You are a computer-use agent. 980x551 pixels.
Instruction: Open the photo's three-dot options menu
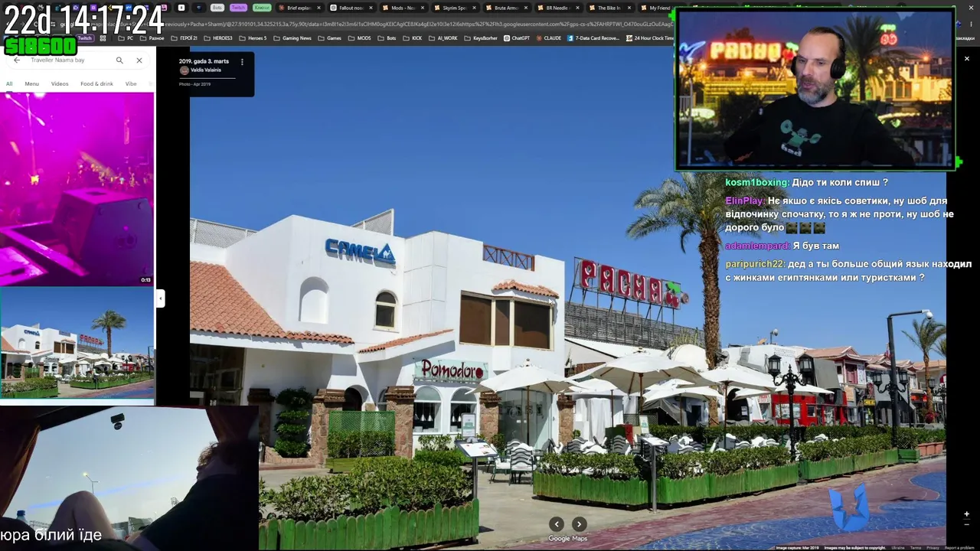[242, 62]
